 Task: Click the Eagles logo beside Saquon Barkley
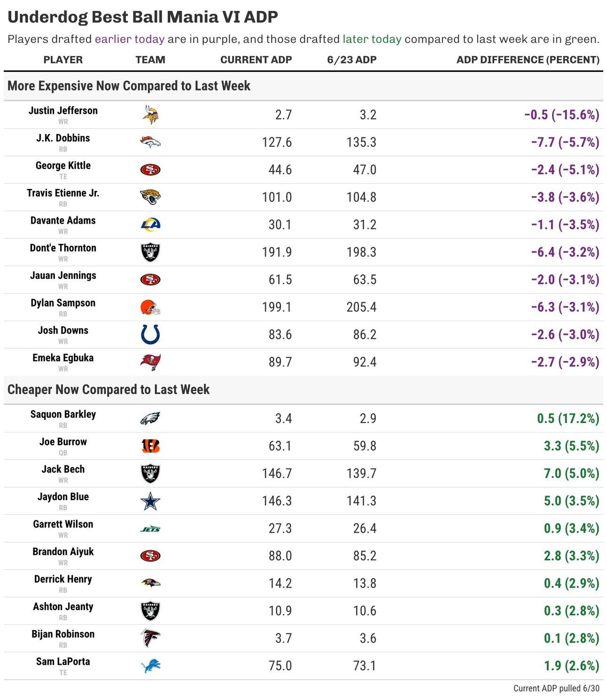(x=150, y=418)
